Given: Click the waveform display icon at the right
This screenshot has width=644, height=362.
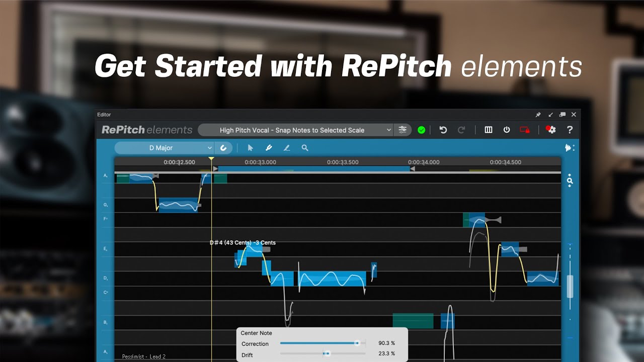Looking at the screenshot, I should [570, 148].
